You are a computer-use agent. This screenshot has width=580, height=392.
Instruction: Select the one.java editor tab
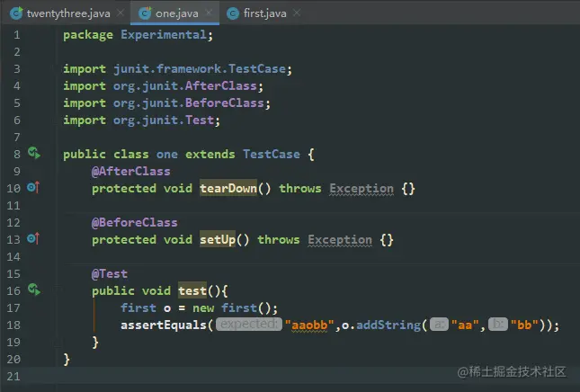click(x=175, y=13)
